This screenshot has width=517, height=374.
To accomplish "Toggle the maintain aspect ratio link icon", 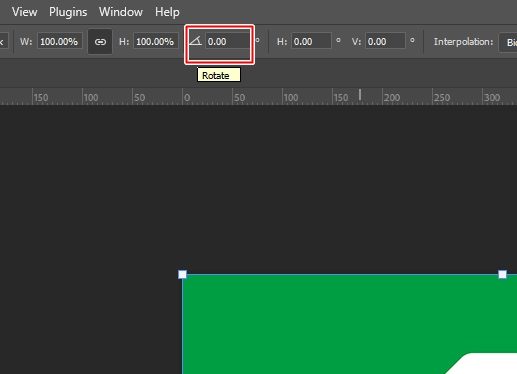I will [x=100, y=42].
